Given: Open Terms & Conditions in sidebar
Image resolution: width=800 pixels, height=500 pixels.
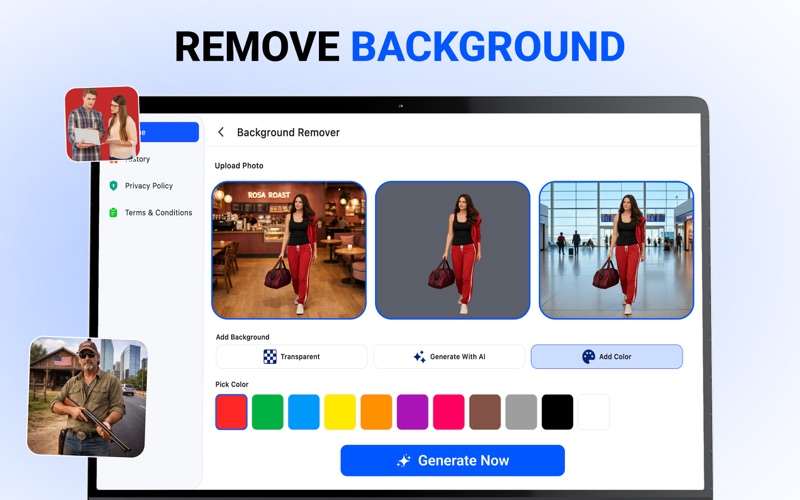Looking at the screenshot, I should click(x=158, y=212).
